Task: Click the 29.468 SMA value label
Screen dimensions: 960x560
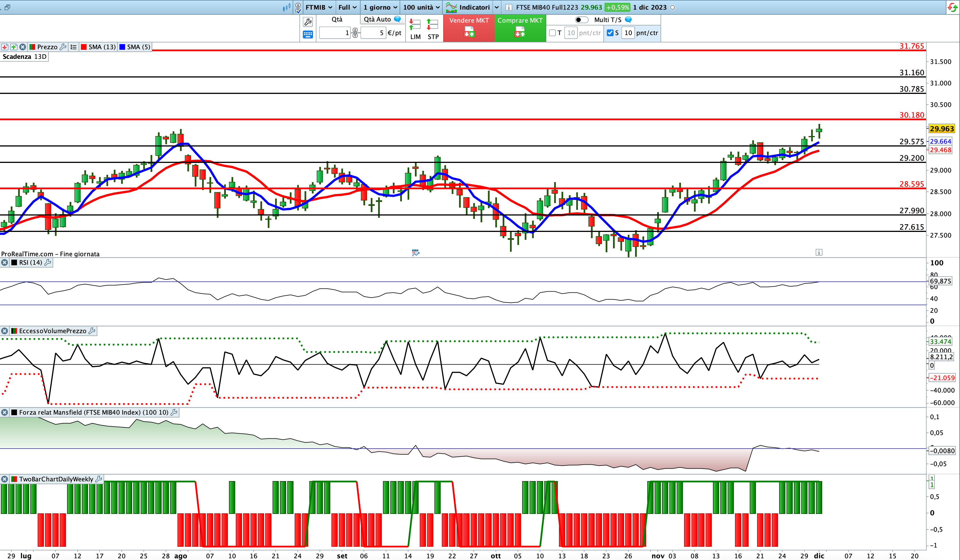Action: (x=940, y=150)
